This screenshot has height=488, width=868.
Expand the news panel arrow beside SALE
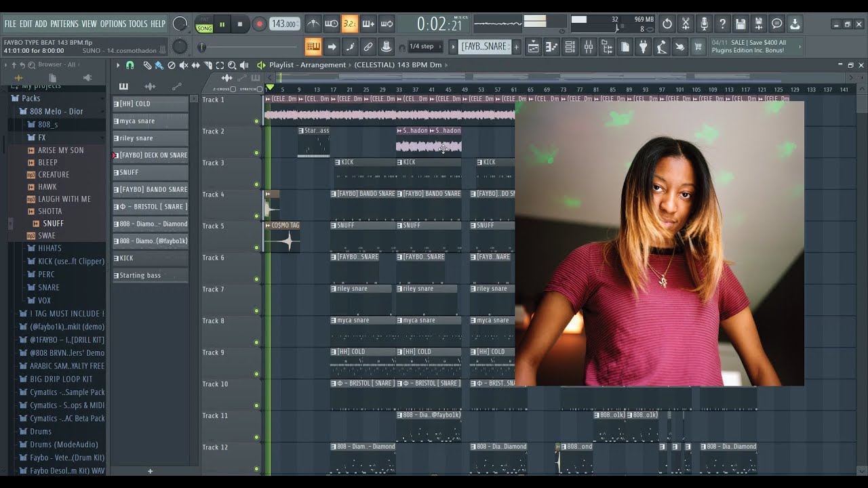[x=800, y=47]
